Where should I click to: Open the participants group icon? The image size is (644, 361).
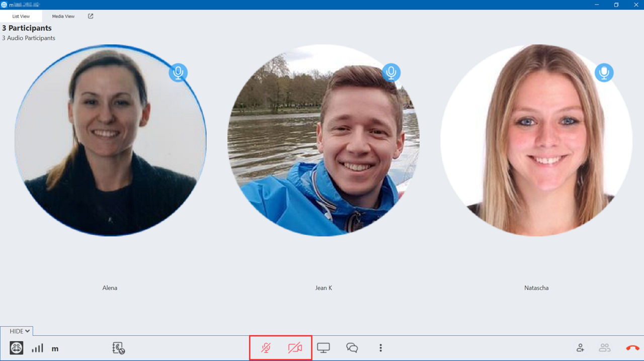[604, 348]
